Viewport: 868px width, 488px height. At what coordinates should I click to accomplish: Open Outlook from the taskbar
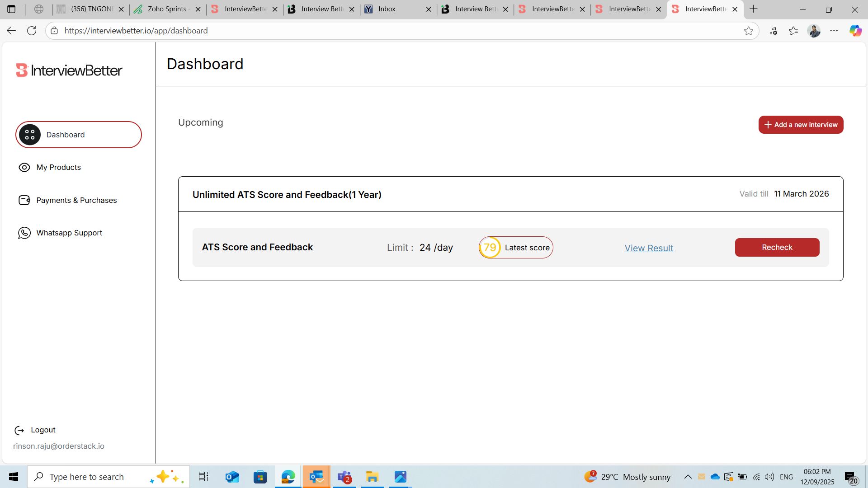pyautogui.click(x=232, y=477)
